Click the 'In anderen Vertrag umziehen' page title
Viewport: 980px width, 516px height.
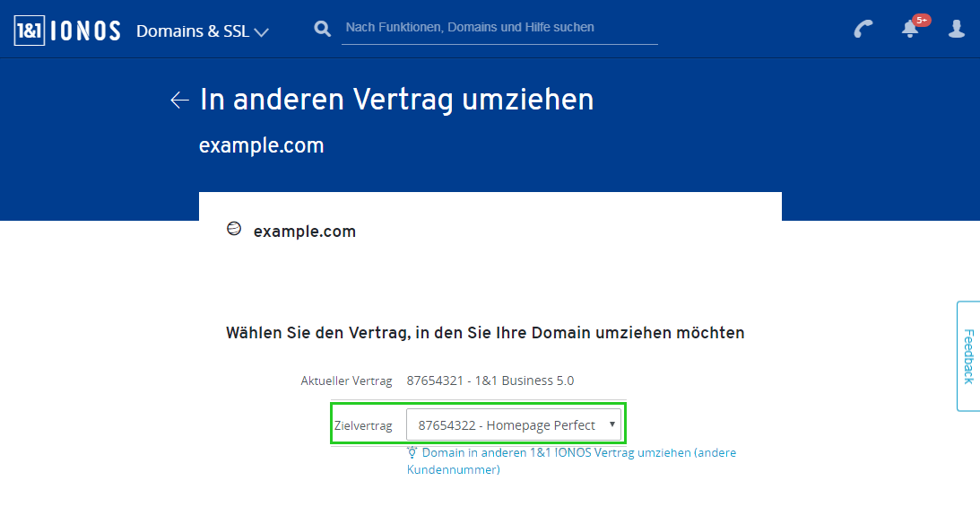[x=396, y=101]
